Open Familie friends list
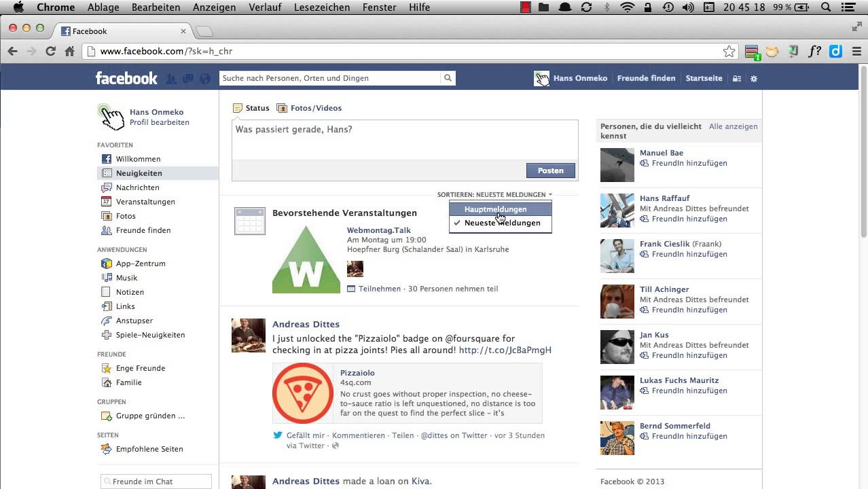Screen dimensions: 868x489 128,382
